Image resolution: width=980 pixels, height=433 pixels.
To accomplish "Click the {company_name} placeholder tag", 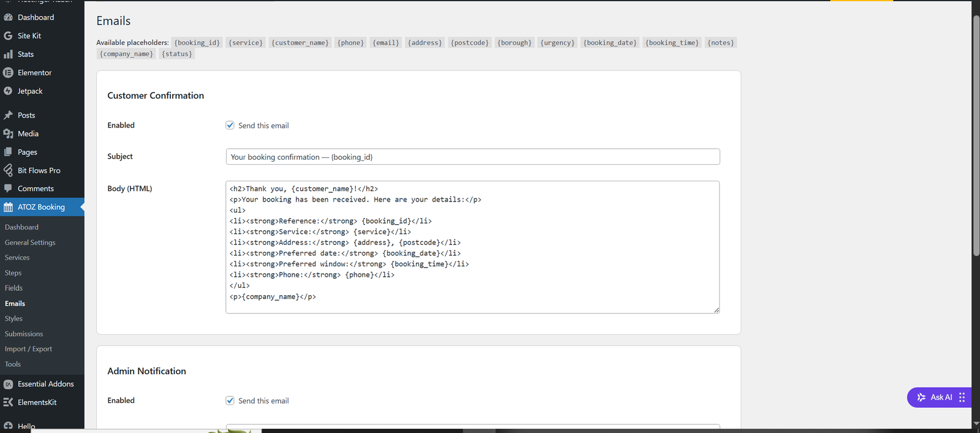I will pos(126,54).
